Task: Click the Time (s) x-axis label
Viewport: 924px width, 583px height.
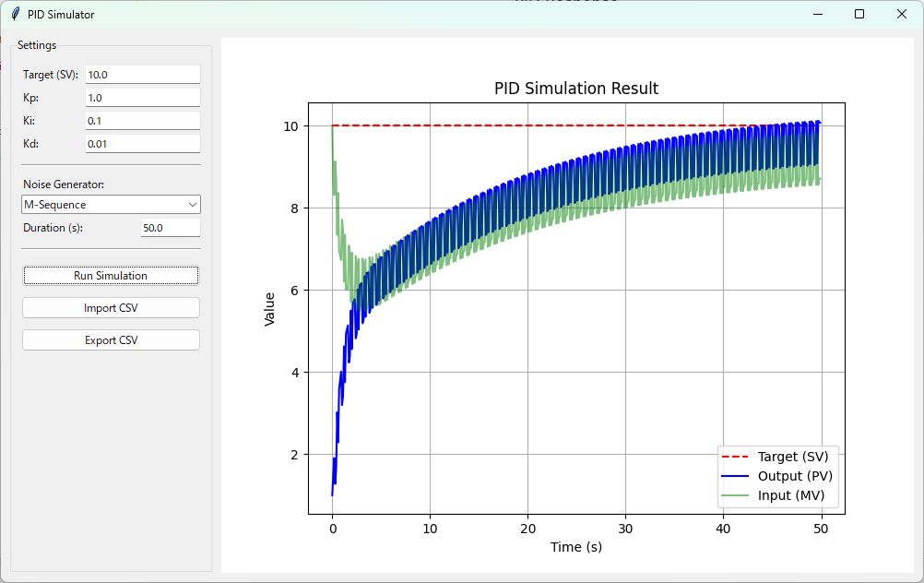Action: pos(576,547)
